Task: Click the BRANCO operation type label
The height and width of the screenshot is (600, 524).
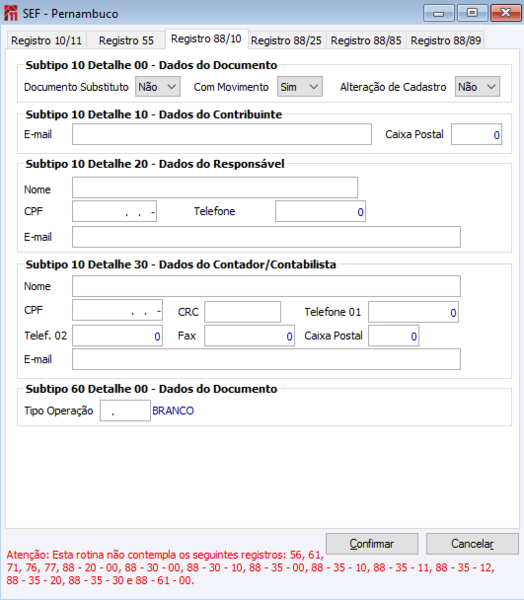Action: pos(173,411)
